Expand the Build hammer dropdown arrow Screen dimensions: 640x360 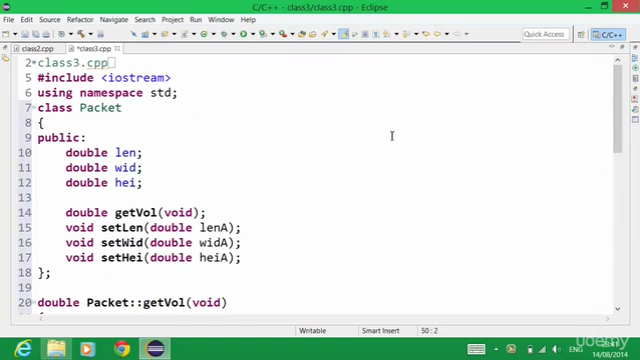click(x=91, y=34)
